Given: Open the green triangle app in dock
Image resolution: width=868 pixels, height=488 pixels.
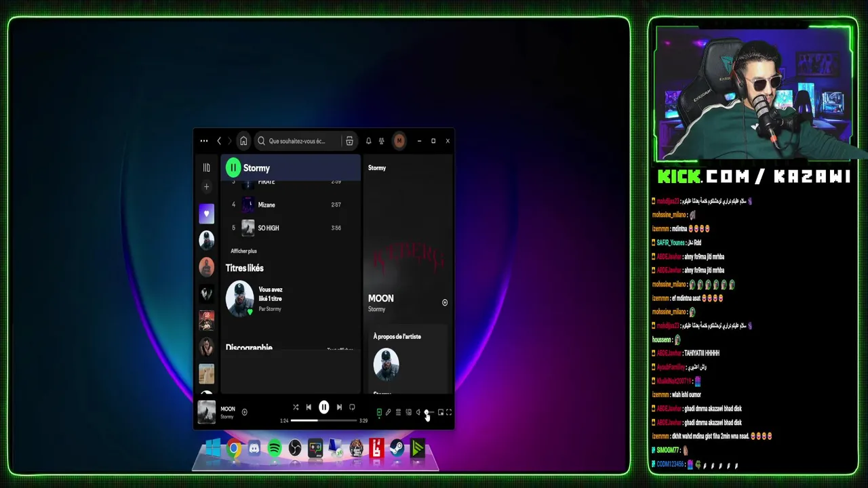Looking at the screenshot, I should (418, 448).
